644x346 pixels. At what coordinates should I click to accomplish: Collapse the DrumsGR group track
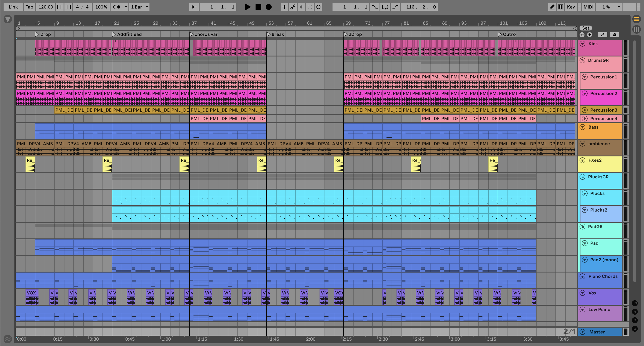(582, 60)
